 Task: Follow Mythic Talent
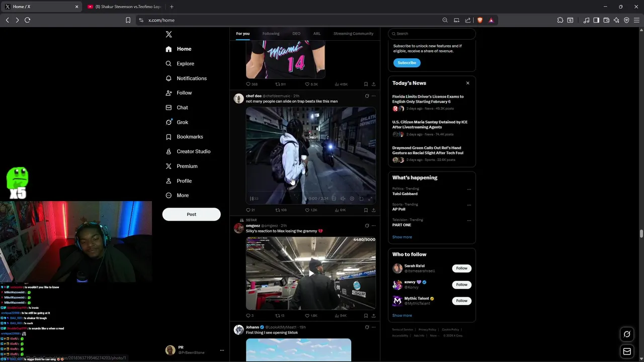(462, 301)
